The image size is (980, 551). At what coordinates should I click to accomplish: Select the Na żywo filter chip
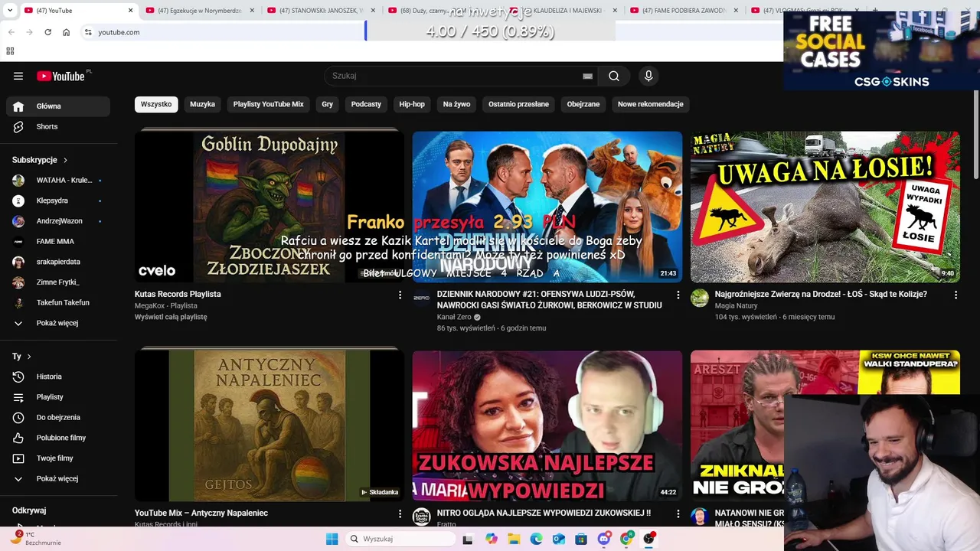[456, 104]
